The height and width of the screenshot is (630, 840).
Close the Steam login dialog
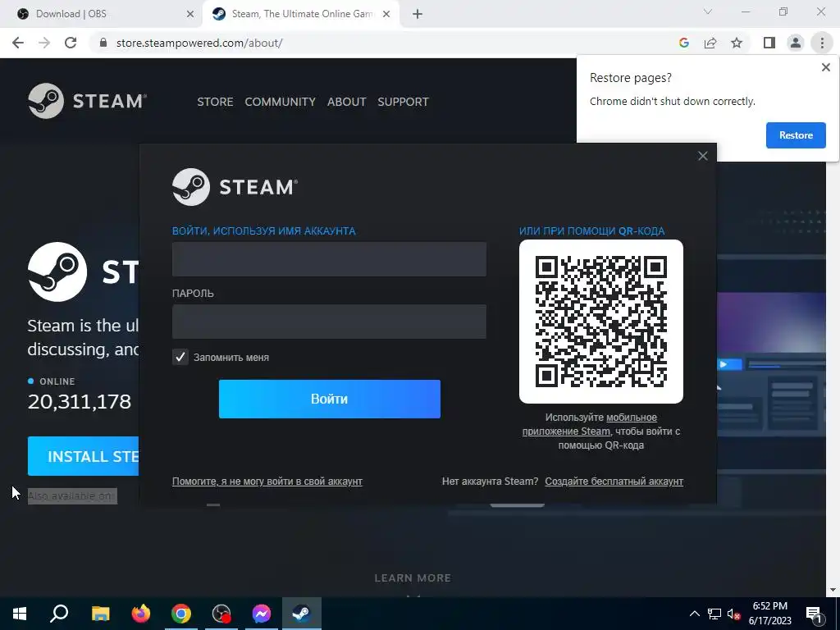[x=703, y=156]
